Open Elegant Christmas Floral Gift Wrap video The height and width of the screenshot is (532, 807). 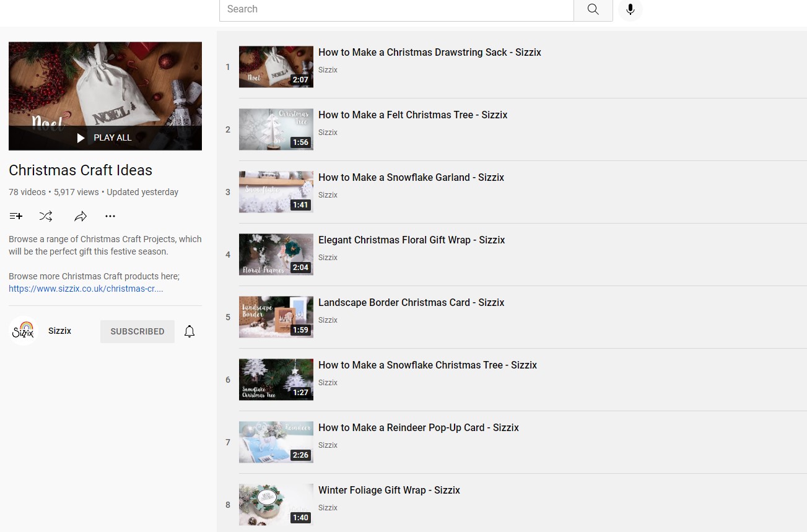[412, 240]
